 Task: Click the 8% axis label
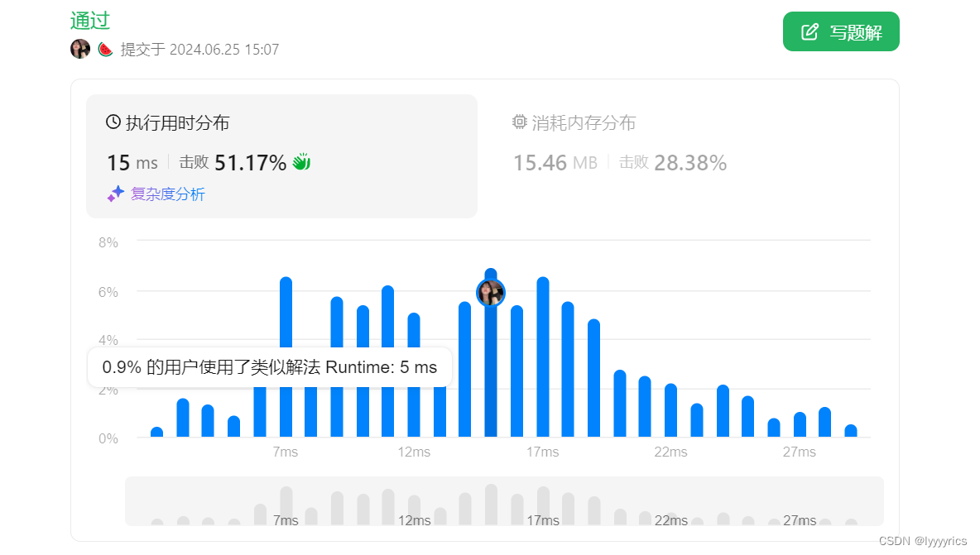108,242
